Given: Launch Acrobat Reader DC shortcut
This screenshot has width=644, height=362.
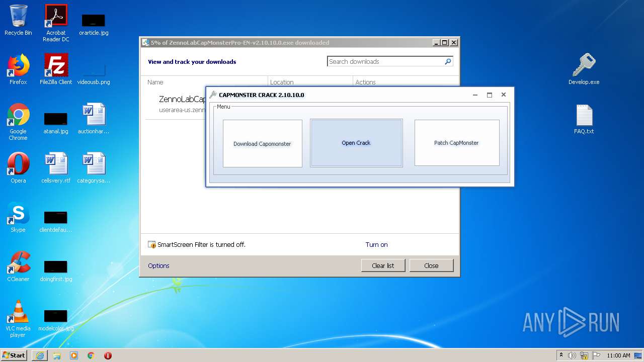Looking at the screenshot, I should (56, 23).
